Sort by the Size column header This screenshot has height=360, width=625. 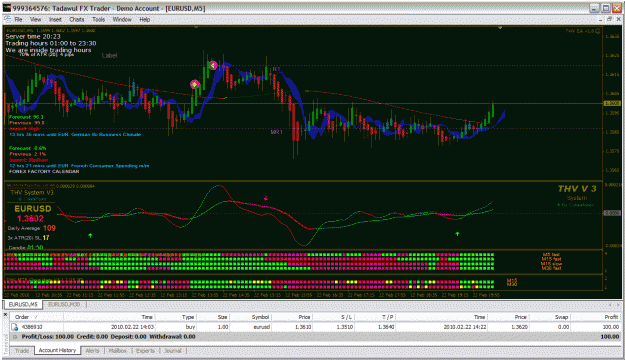(213, 317)
